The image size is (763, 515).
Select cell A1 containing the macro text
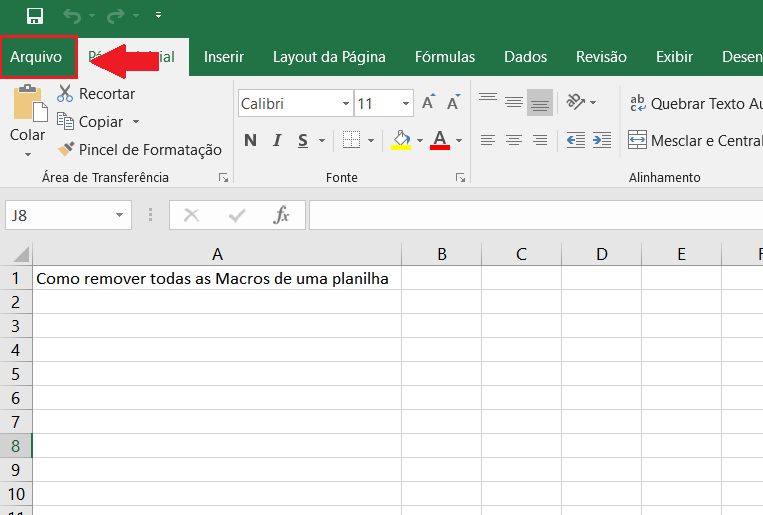(216, 279)
